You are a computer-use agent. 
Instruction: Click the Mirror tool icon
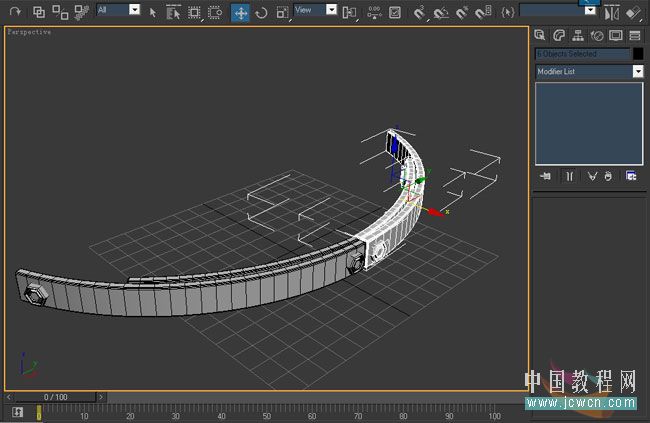(x=612, y=13)
